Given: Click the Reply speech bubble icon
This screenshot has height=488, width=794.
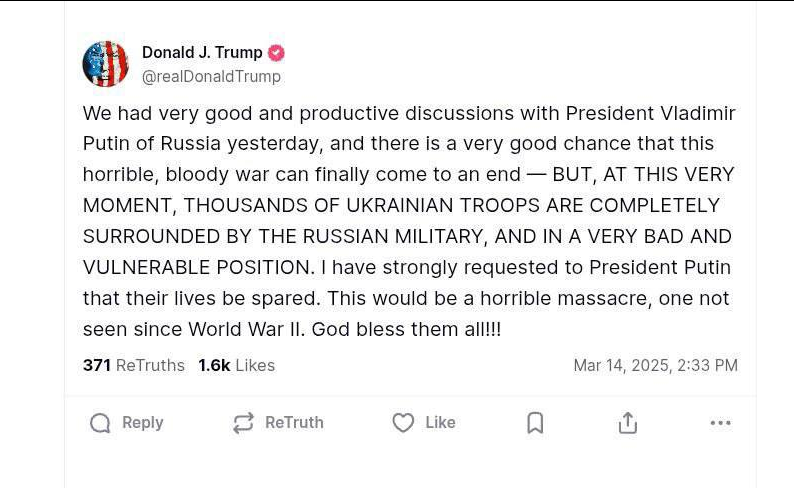Looking at the screenshot, I should (x=100, y=423).
